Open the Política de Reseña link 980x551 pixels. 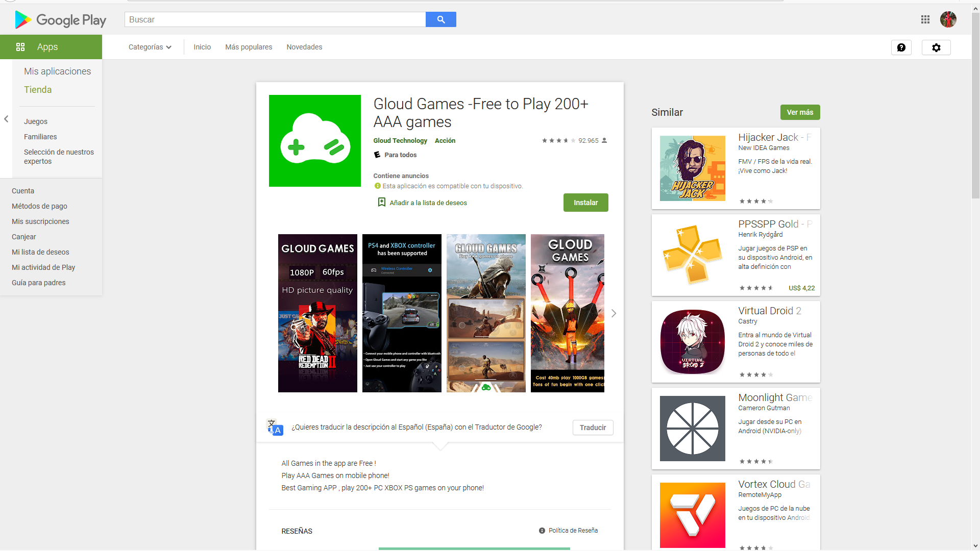(573, 531)
